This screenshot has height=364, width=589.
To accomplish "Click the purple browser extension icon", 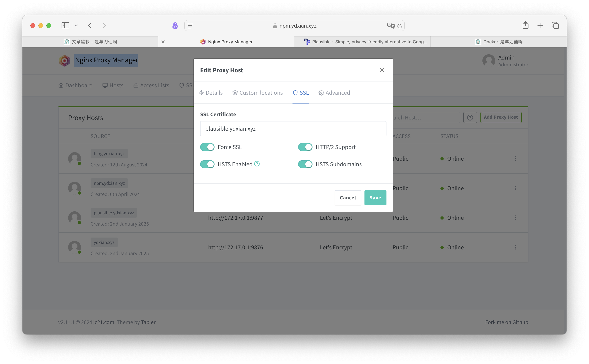I will tap(175, 26).
